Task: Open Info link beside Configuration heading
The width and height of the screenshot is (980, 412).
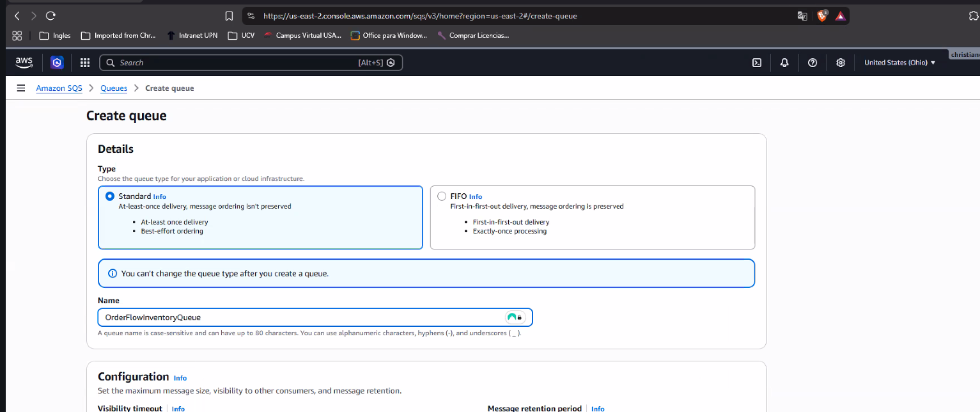Action: click(x=180, y=378)
